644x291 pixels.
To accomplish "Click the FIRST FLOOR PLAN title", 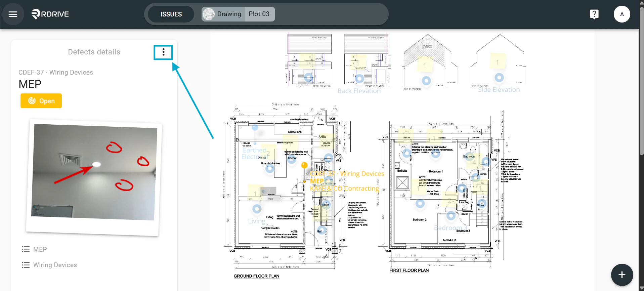I will [x=409, y=271].
